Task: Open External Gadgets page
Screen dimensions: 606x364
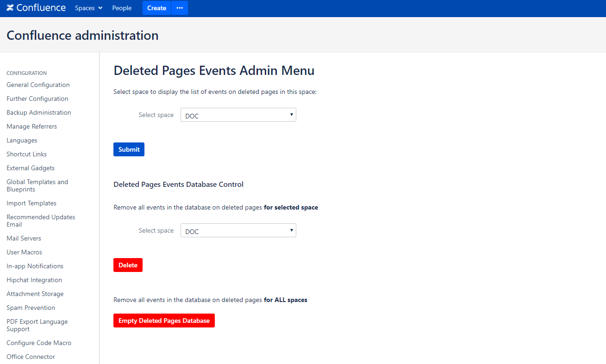Action: click(x=31, y=168)
